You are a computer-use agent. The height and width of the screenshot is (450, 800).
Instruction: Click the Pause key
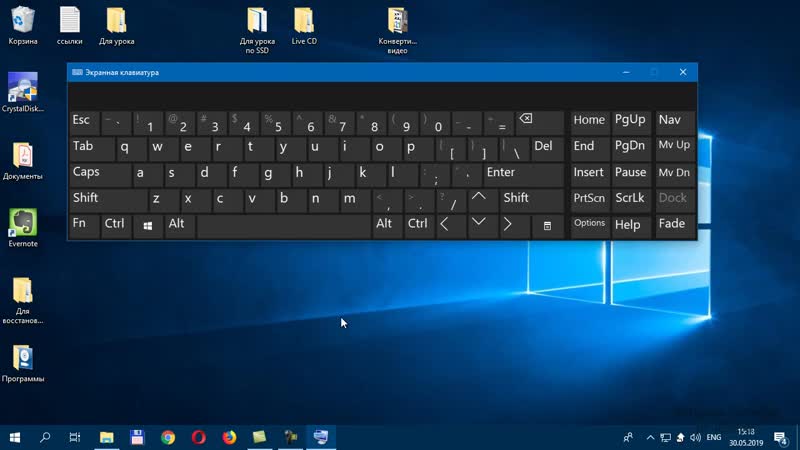(632, 174)
